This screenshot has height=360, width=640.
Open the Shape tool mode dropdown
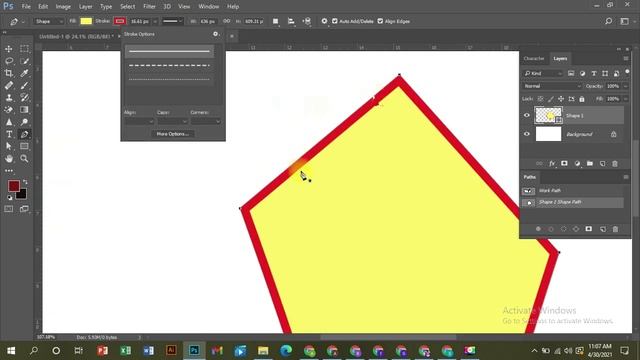49,21
